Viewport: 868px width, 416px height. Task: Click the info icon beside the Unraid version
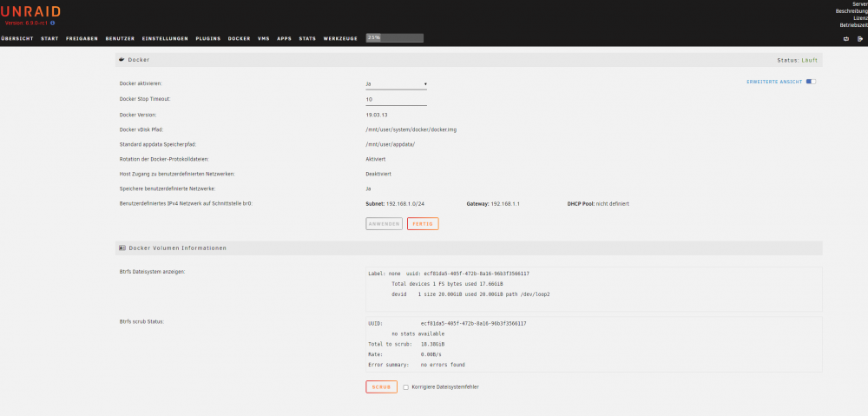pyautogui.click(x=53, y=23)
